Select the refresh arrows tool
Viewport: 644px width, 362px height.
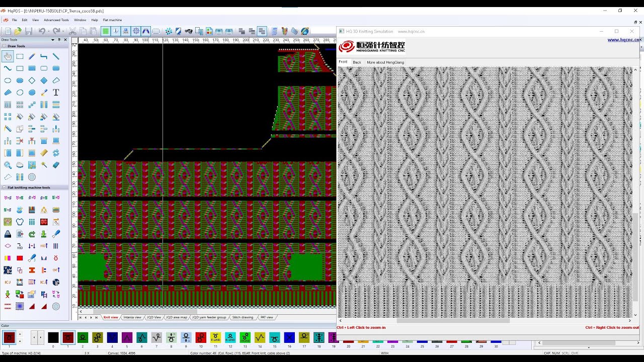56,153
